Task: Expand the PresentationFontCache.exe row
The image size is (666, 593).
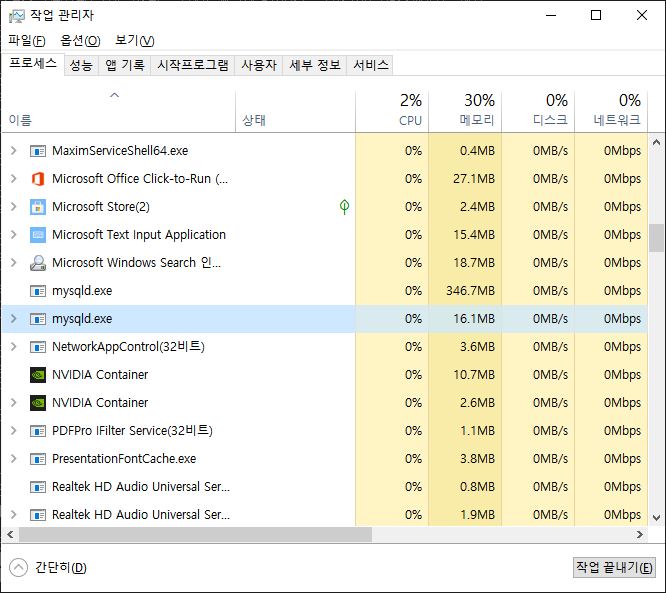Action: [x=14, y=458]
